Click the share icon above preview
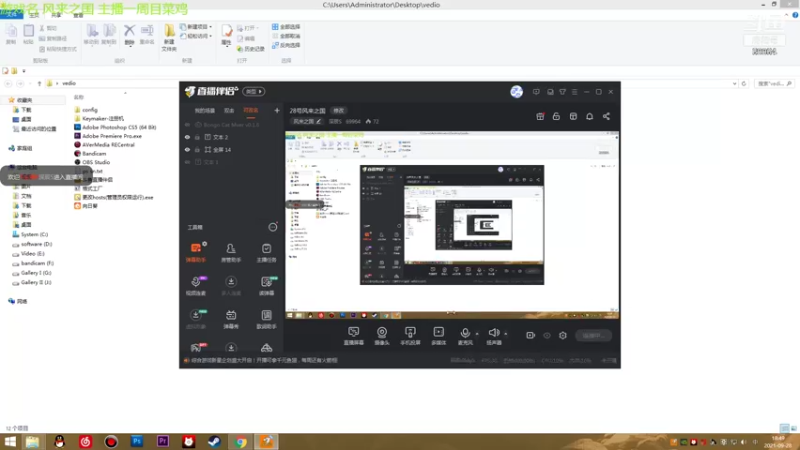This screenshot has width=800, height=450. (x=606, y=116)
